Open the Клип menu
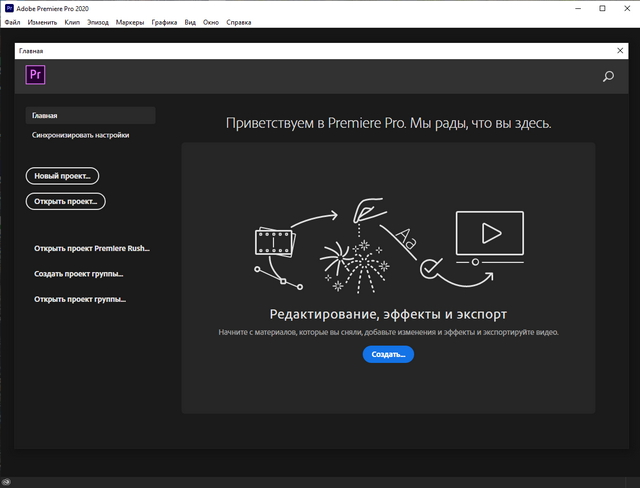Screen dimensions: 640x488 coord(73,21)
